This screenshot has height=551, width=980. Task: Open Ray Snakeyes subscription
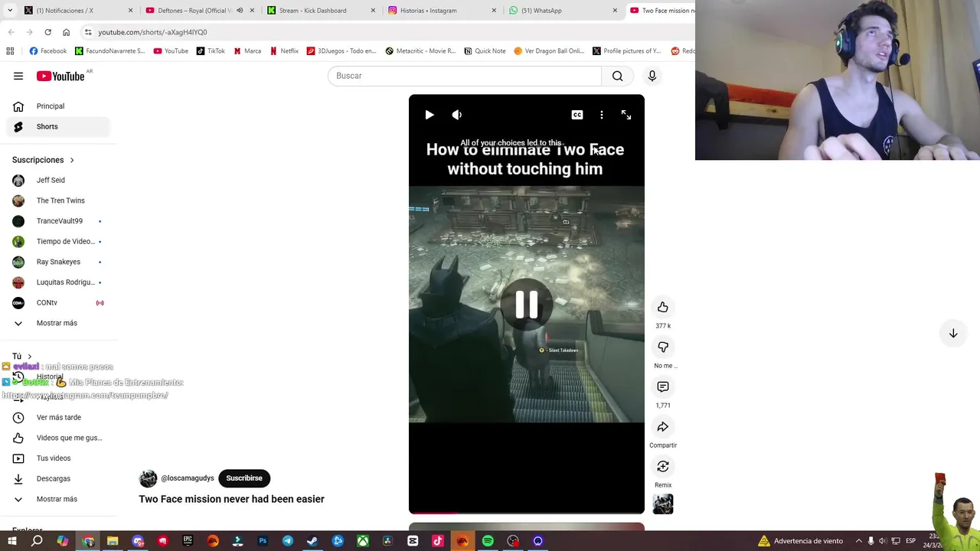click(57, 262)
